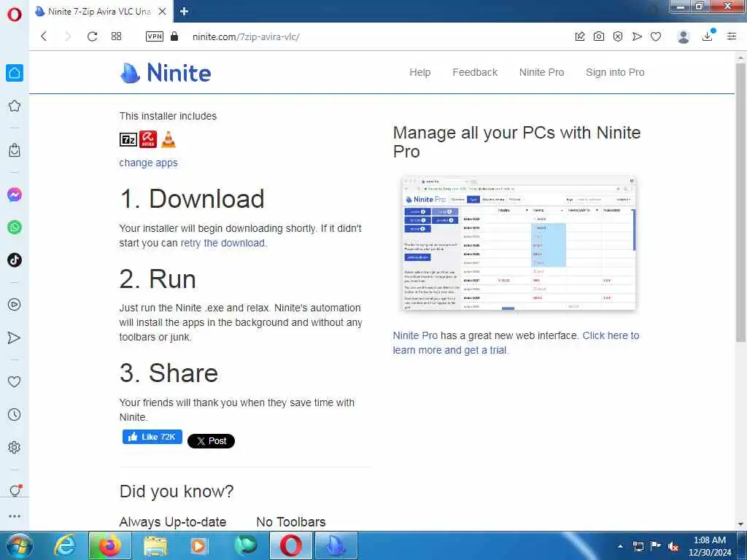Show hidden tray icons arrow
The image size is (747, 560).
pos(620,546)
